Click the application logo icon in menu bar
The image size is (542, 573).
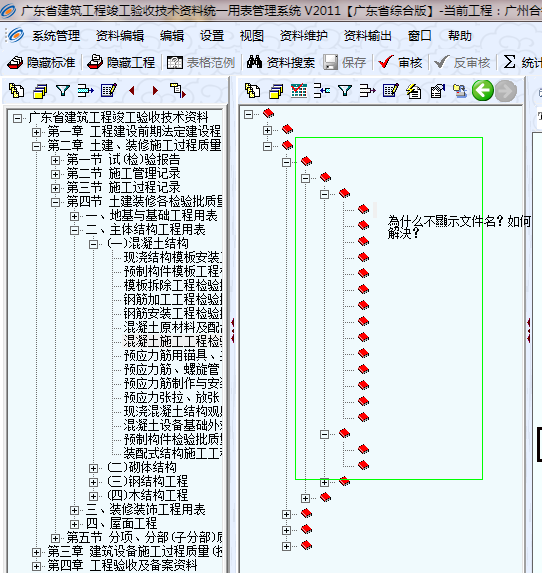tap(15, 35)
